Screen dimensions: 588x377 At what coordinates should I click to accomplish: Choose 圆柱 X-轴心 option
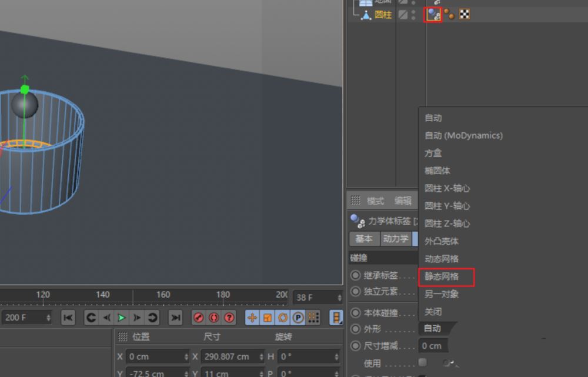point(447,188)
